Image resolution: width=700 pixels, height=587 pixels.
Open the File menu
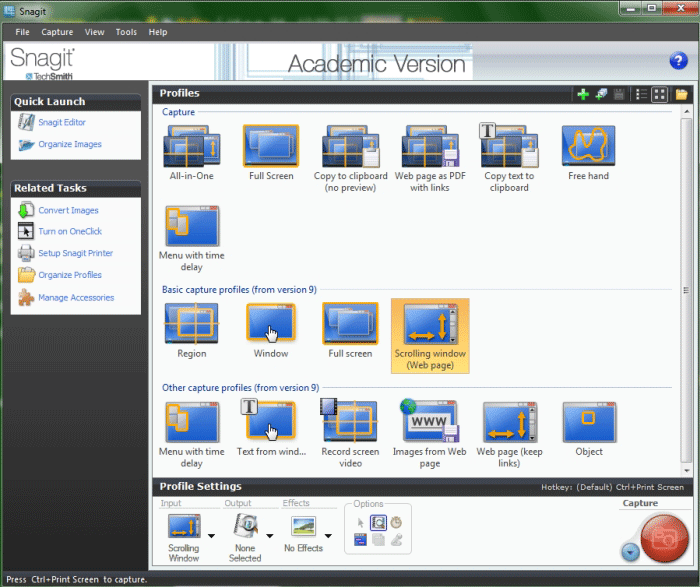22,32
